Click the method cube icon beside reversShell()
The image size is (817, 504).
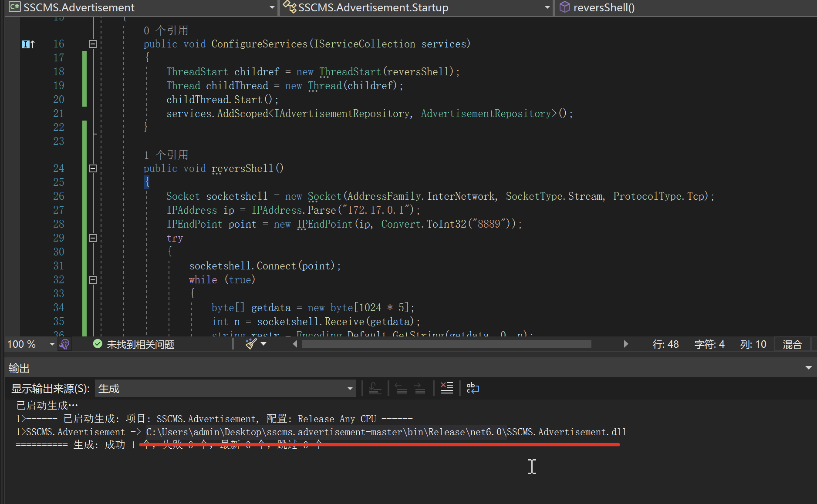[564, 7]
